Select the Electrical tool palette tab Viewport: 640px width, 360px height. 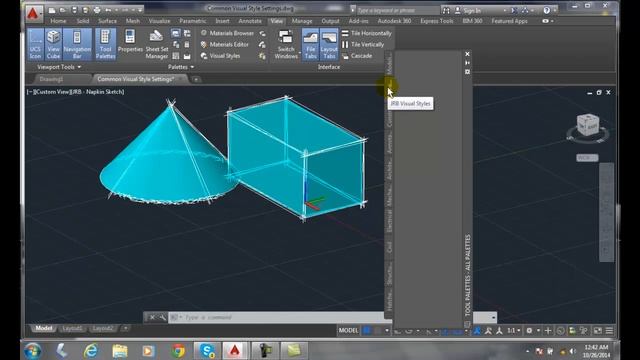coord(389,221)
